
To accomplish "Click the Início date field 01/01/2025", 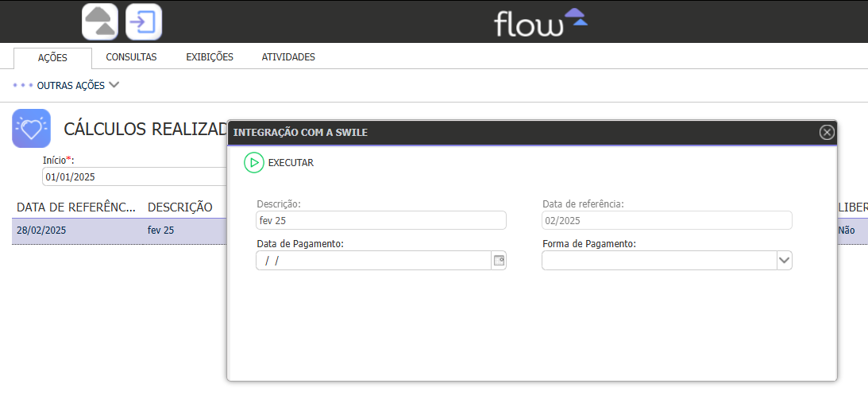I will [x=134, y=176].
